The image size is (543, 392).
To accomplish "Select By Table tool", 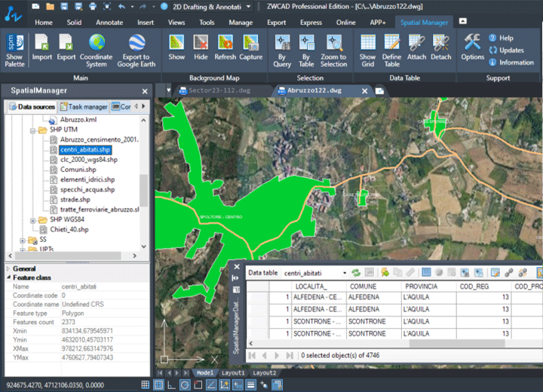I will tap(306, 51).
